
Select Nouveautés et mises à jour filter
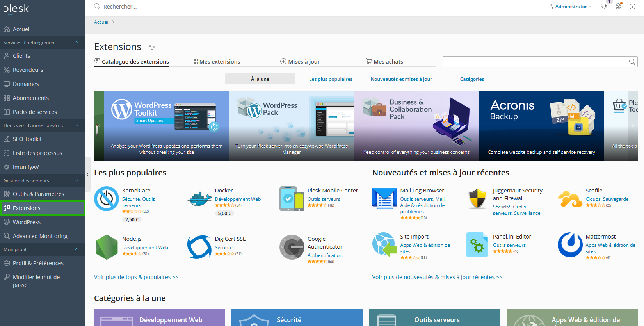[401, 79]
